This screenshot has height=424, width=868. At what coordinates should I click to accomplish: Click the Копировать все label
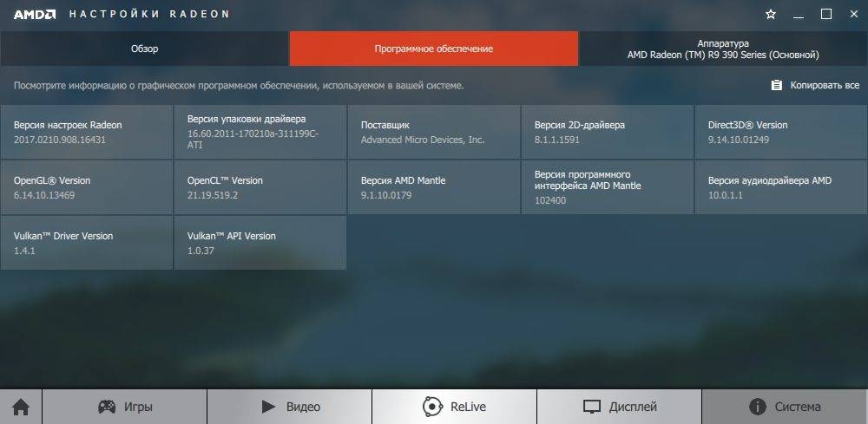click(x=825, y=85)
